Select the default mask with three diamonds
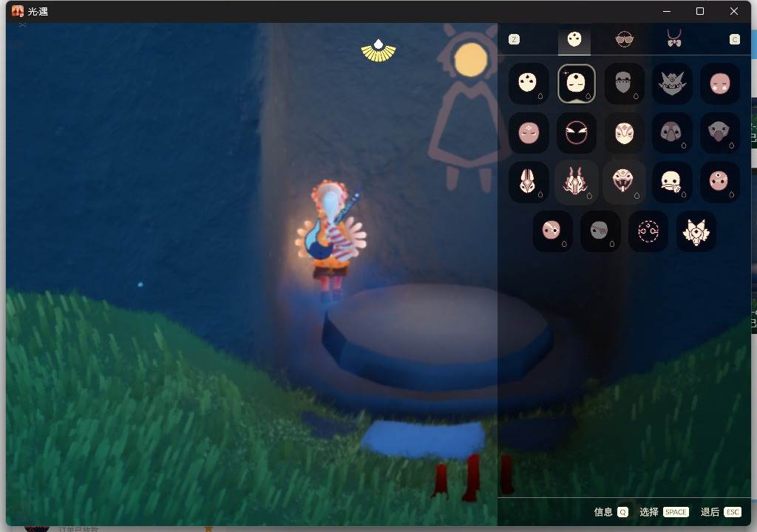 (528, 83)
